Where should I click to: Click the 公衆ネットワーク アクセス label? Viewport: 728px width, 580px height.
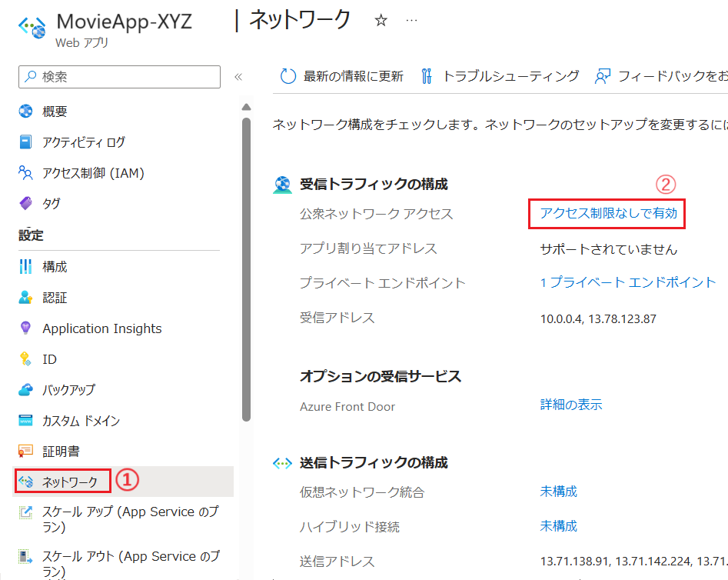[376, 214]
